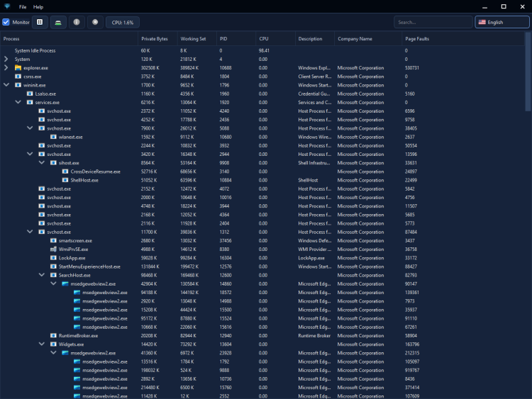Screen dimensions: 532x399
Task: Click the 919767 page faults value
Action: point(412,370)
